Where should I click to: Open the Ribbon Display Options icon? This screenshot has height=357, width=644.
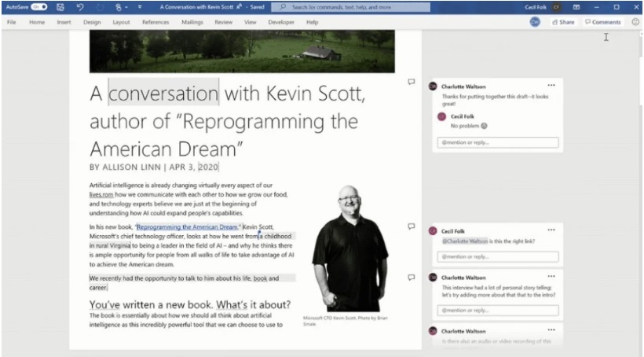(576, 7)
